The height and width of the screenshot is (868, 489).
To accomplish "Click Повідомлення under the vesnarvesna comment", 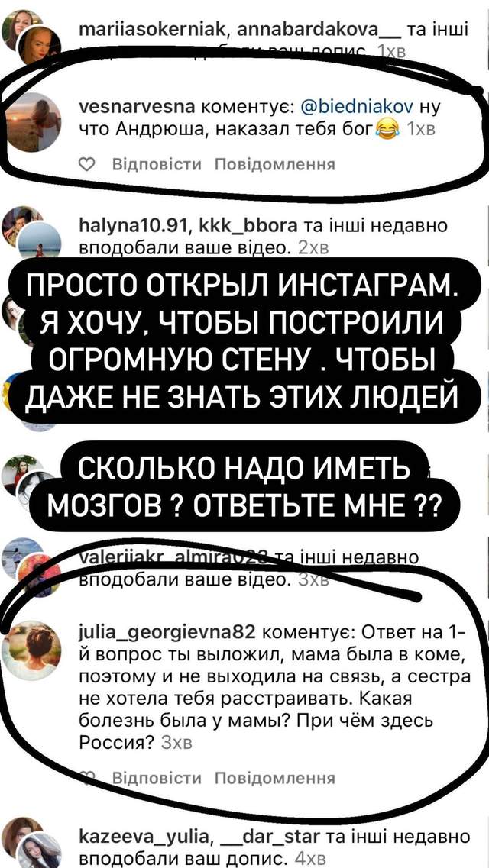I will 275,164.
